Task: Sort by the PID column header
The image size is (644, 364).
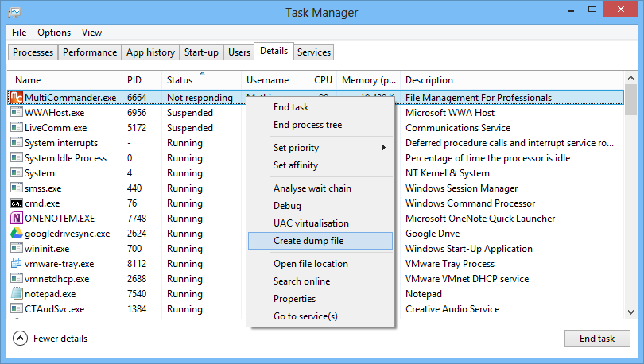Action: [142, 80]
